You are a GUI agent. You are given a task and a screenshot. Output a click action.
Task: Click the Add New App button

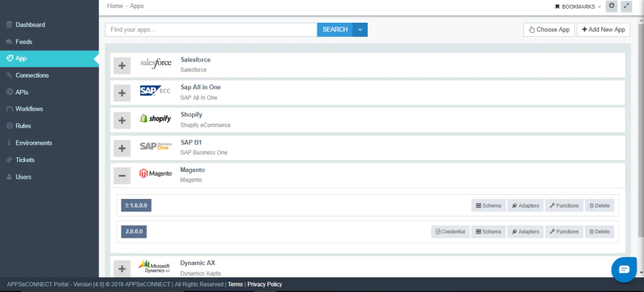[x=603, y=29]
